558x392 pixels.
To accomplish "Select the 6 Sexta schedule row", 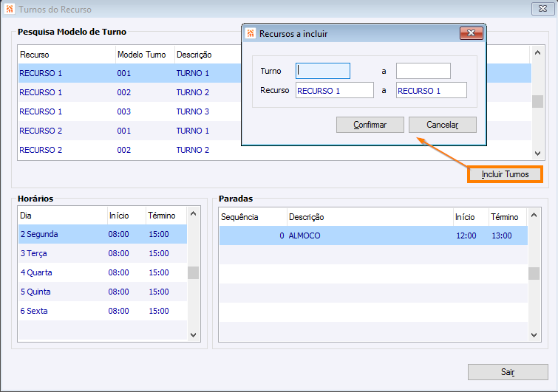I will (103, 311).
